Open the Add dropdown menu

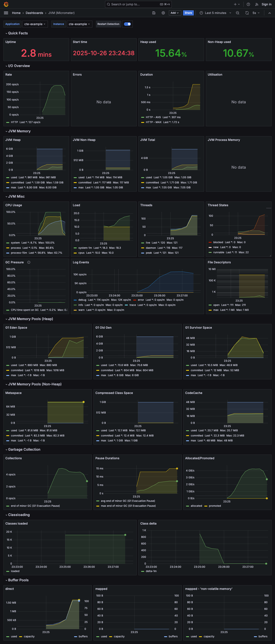(x=175, y=13)
